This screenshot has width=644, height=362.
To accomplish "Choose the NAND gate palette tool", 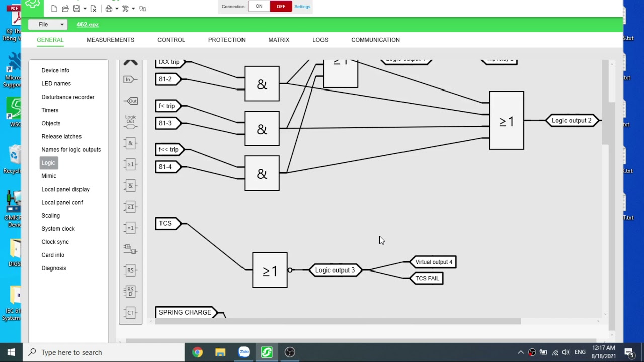I will (130, 186).
